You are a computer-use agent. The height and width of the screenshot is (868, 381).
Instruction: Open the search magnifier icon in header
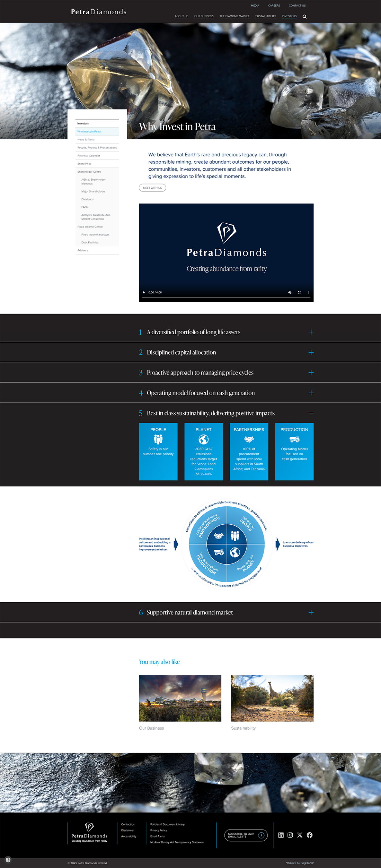click(x=304, y=17)
